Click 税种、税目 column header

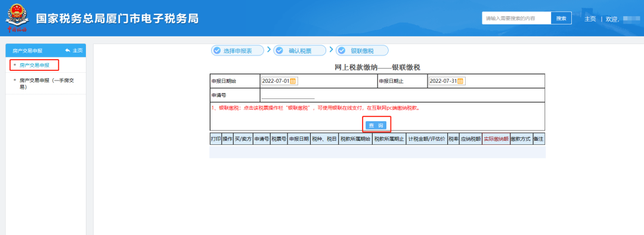click(324, 139)
